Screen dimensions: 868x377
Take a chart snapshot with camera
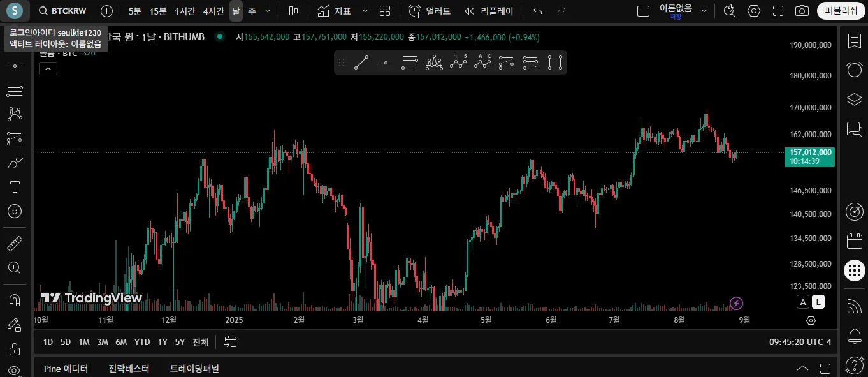tap(802, 11)
